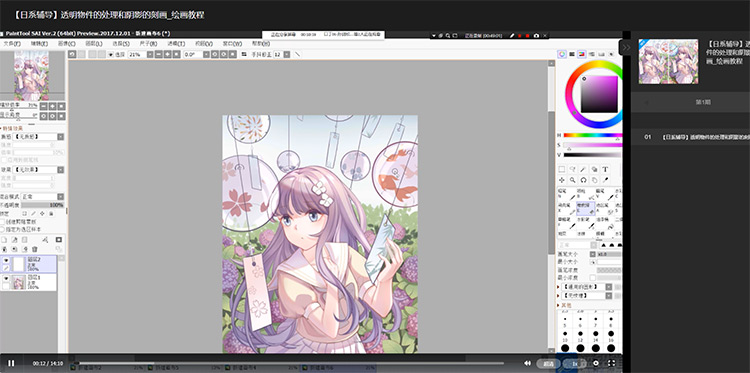The image size is (750, 373).
Task: Collapse the playlist sidebar with chevron button
Action: click(626, 47)
